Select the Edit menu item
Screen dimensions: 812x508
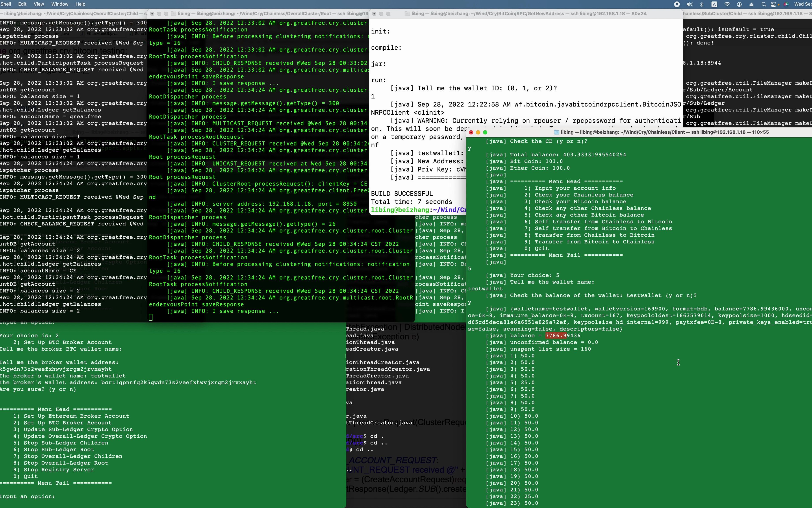(22, 4)
